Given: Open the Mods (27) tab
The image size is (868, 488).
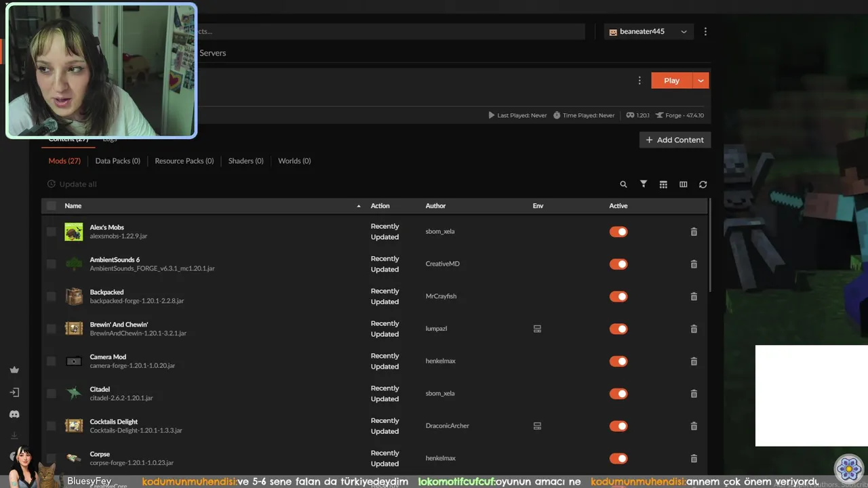Looking at the screenshot, I should point(64,161).
